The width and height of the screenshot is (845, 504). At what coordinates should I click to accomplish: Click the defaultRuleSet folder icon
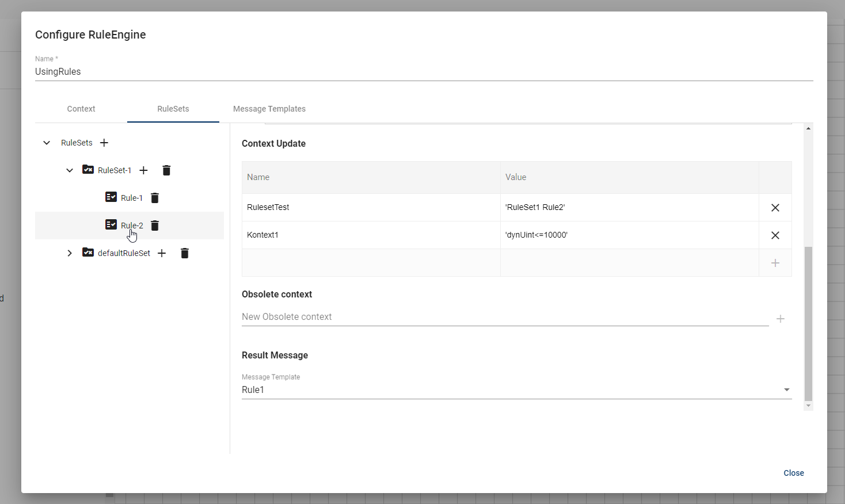[88, 253]
